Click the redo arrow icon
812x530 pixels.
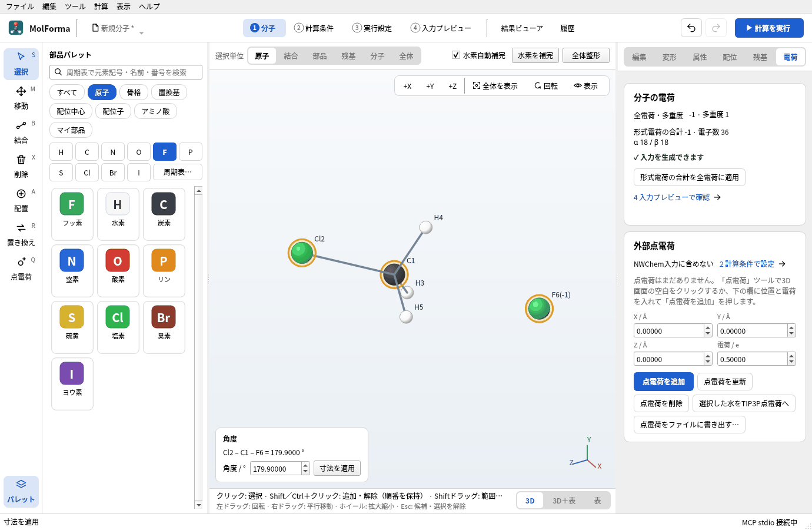tap(716, 28)
